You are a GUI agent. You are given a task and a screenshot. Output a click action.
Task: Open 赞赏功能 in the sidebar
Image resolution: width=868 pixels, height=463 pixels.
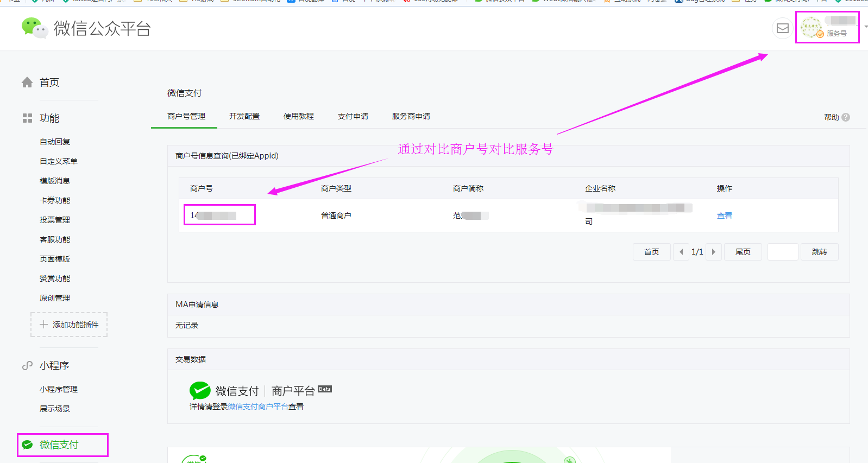(55, 278)
